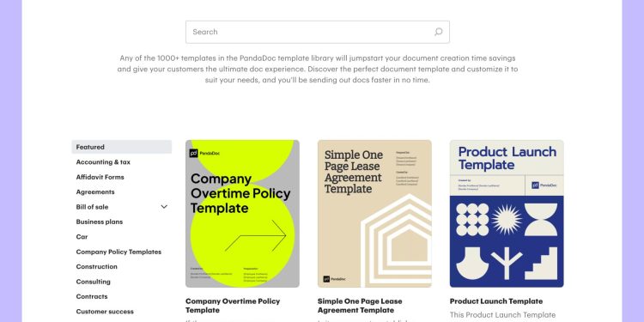Screen dimensions: 644x322
Task: Click the PandaDoc logo on Overtime Policy cover
Action: pos(204,153)
